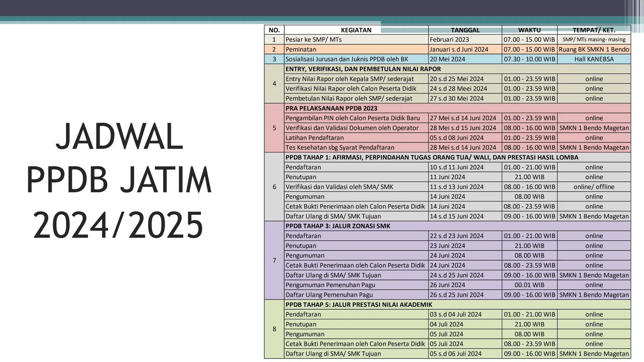The height and width of the screenshot is (362, 644).
Task: Select the 'NO.' column header
Action: tap(274, 30)
